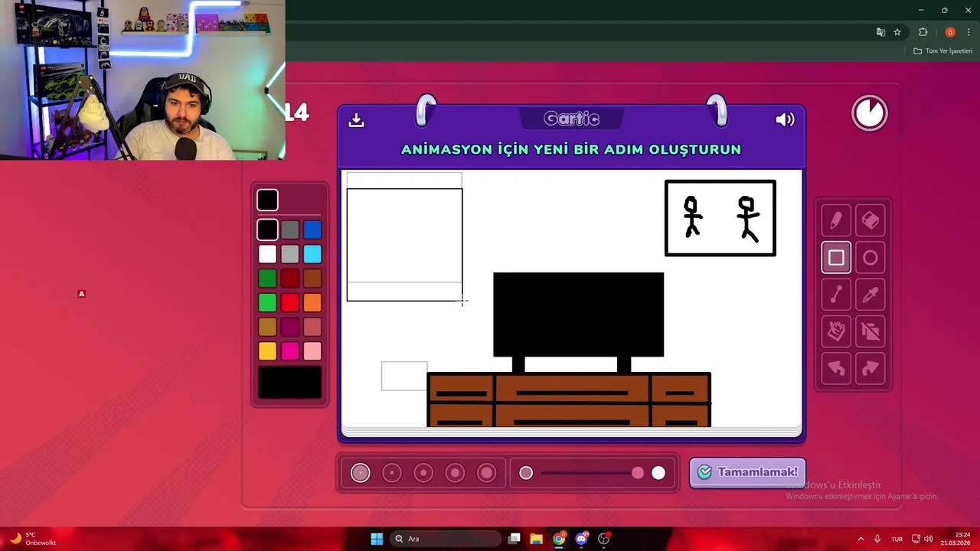Switch to Chrome in the taskbar
Image resolution: width=980 pixels, height=551 pixels.
559,539
